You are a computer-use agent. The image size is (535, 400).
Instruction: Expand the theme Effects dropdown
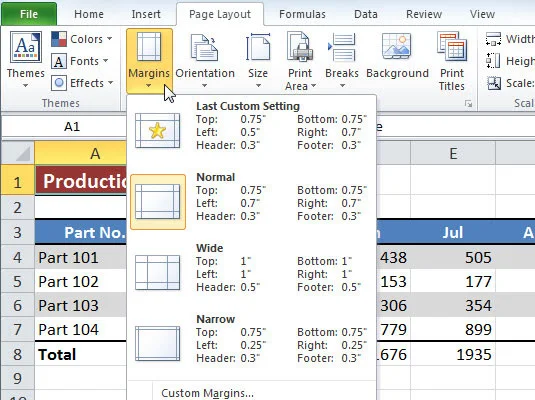coord(82,83)
